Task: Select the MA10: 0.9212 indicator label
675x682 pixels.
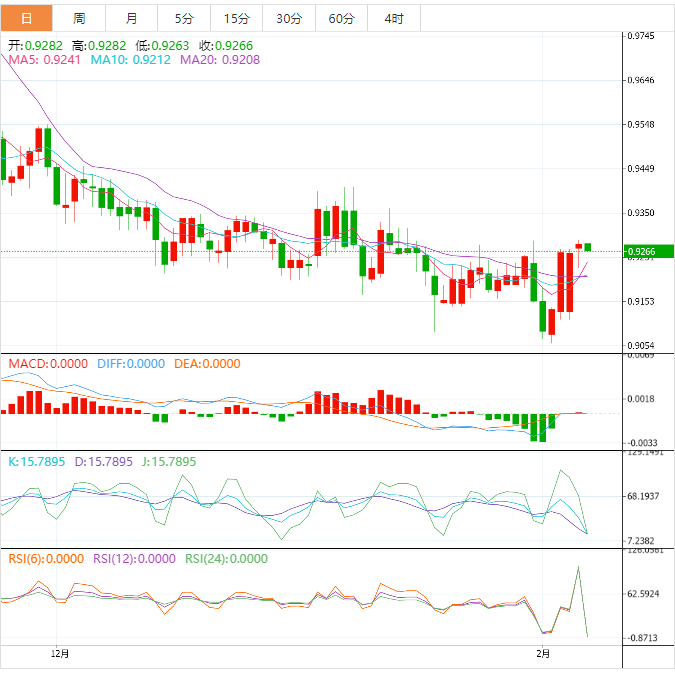Action: pos(131,61)
